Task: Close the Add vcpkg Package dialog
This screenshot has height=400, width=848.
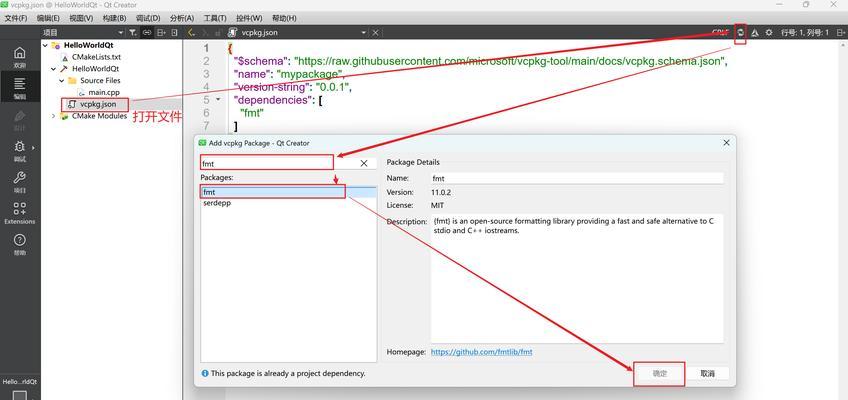Action: 726,143
